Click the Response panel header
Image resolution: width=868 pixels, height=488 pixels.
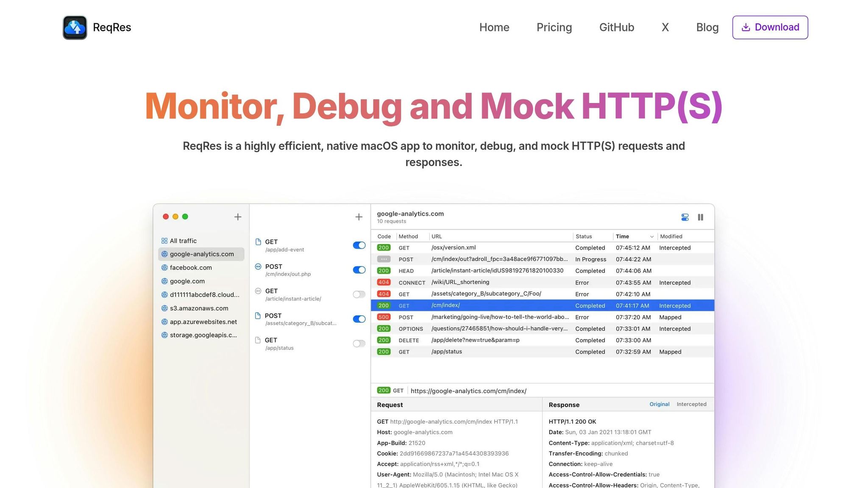tap(564, 405)
